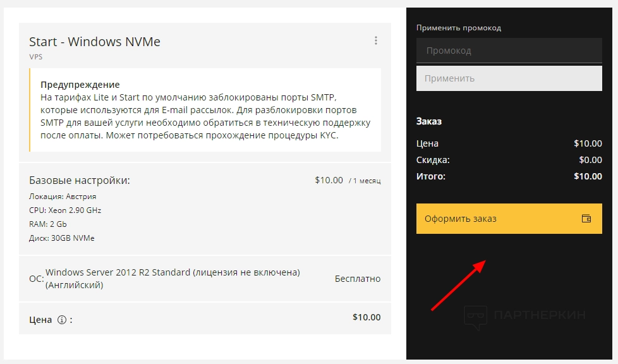Click the Базовые настройки heading

pyautogui.click(x=79, y=180)
